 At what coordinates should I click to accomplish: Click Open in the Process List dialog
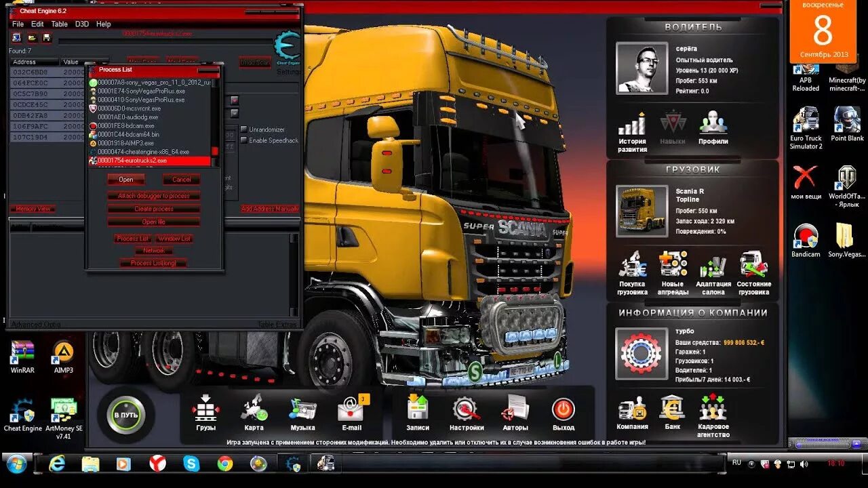(x=126, y=180)
